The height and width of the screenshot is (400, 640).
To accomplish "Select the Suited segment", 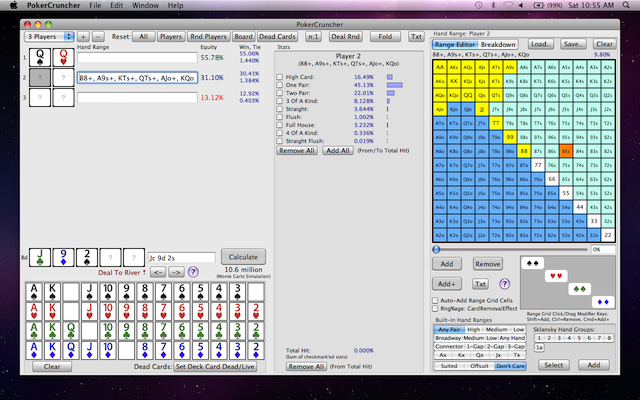I will coord(449,366).
